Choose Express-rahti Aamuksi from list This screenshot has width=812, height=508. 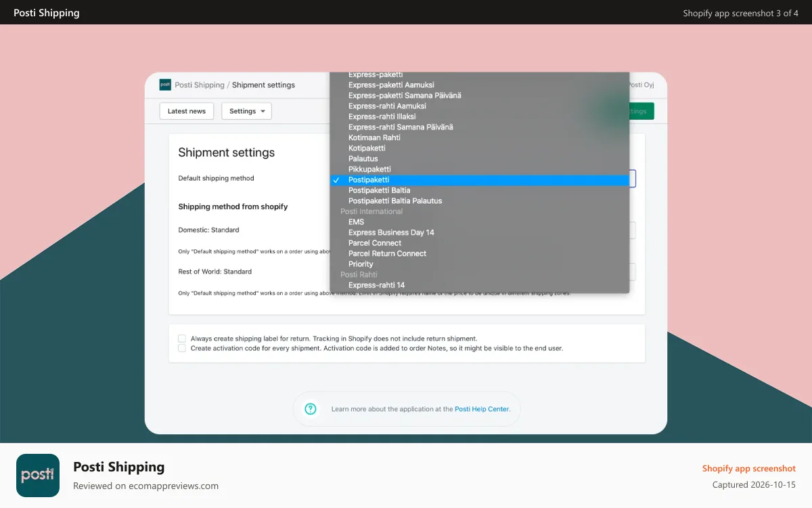coord(479,106)
